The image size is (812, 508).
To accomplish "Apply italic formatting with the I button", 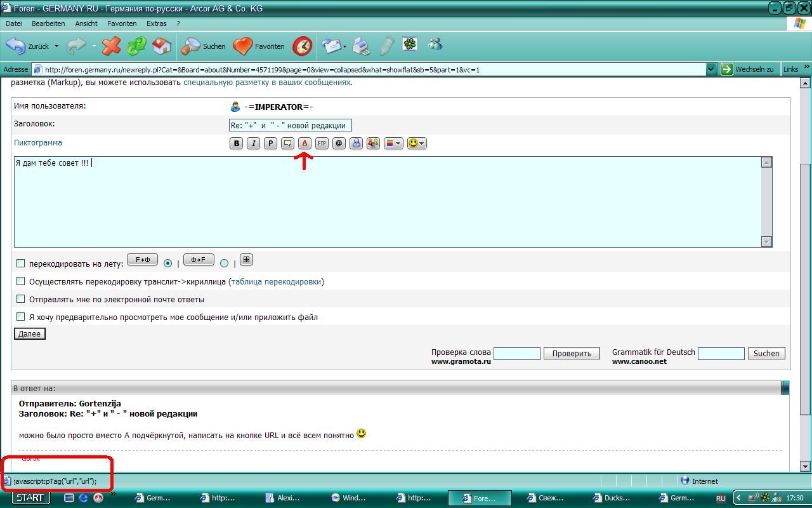I will tap(253, 144).
